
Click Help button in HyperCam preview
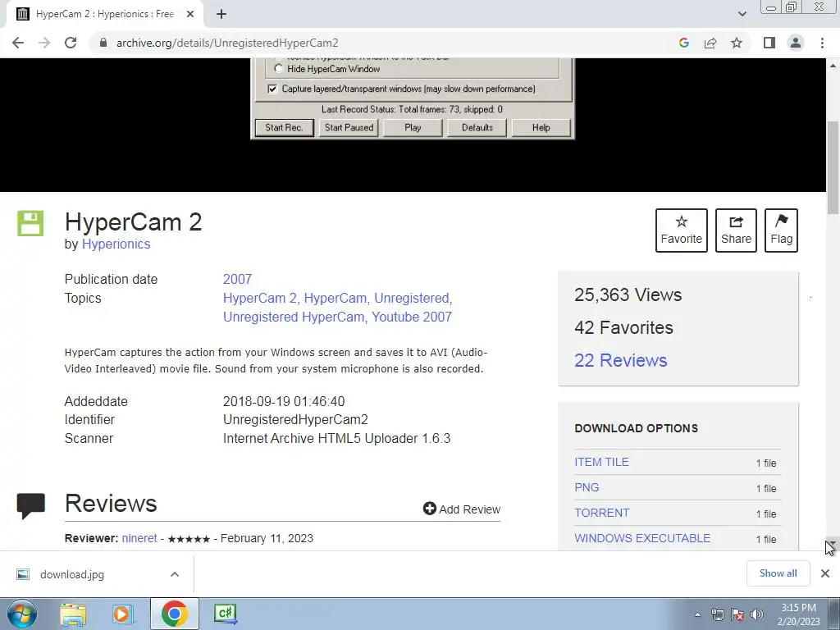coord(541,127)
